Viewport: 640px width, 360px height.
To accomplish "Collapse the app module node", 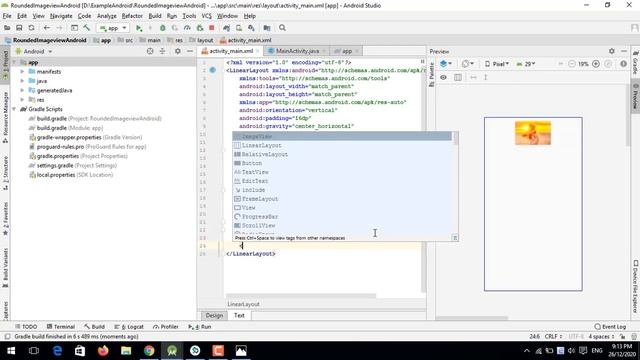I will click(x=15, y=62).
